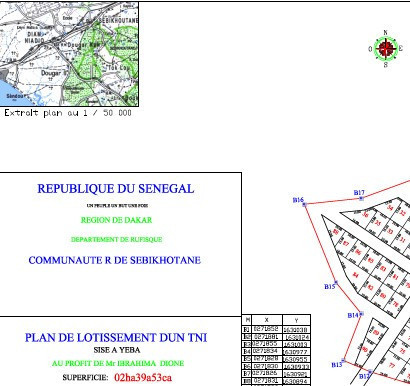Click the X value '0271855' in the table
410x386 pixels.
[265, 344]
